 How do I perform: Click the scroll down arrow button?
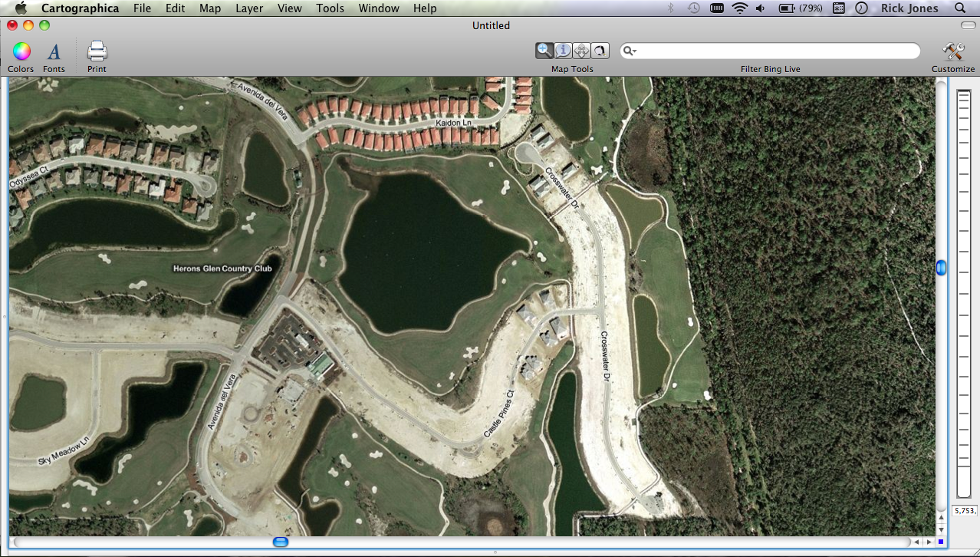(x=941, y=529)
